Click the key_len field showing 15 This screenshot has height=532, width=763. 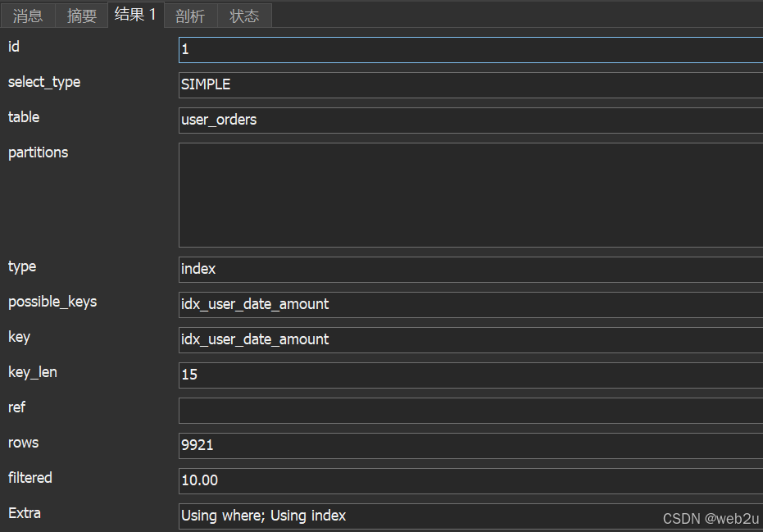pos(470,375)
